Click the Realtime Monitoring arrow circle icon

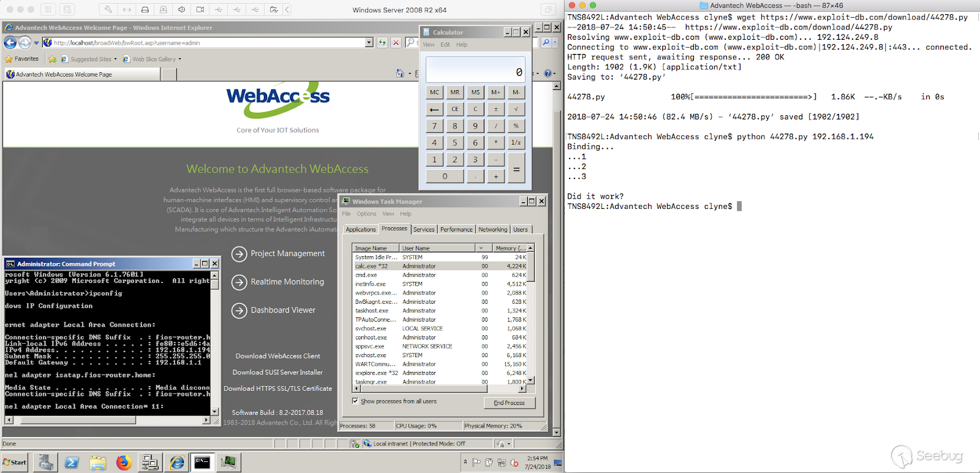coord(239,282)
